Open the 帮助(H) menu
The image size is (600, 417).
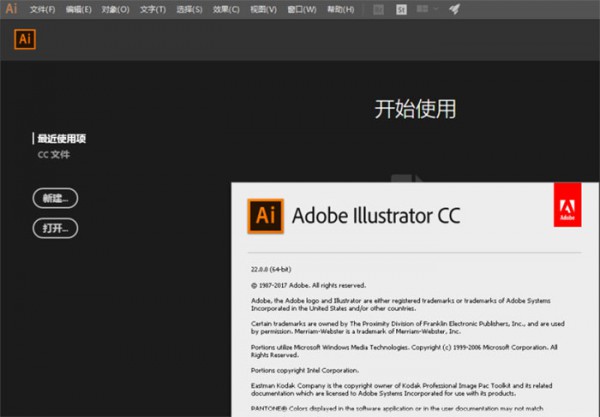(340, 10)
